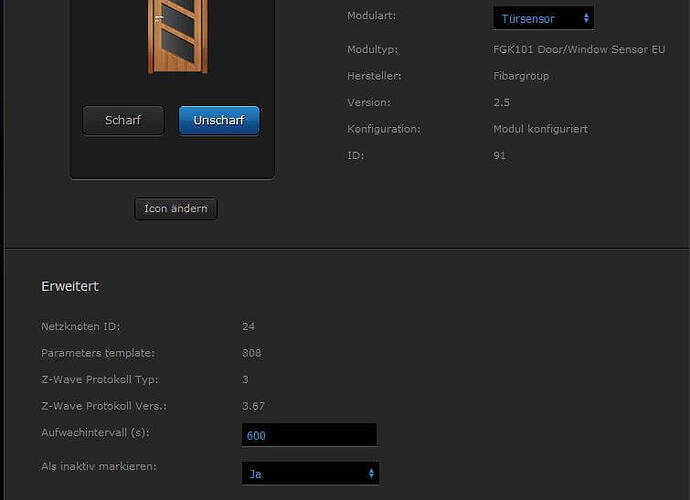Open the Icon ändern dialog
This screenshot has height=500, width=690.
pyautogui.click(x=176, y=209)
